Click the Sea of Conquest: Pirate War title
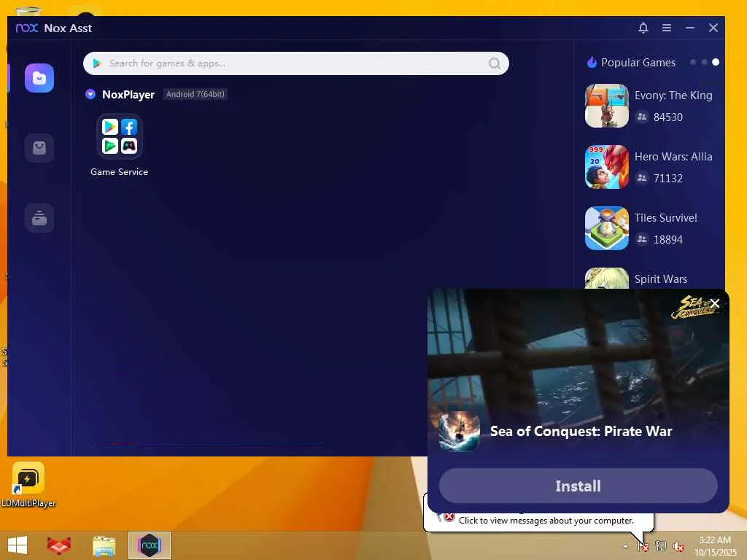 581,431
